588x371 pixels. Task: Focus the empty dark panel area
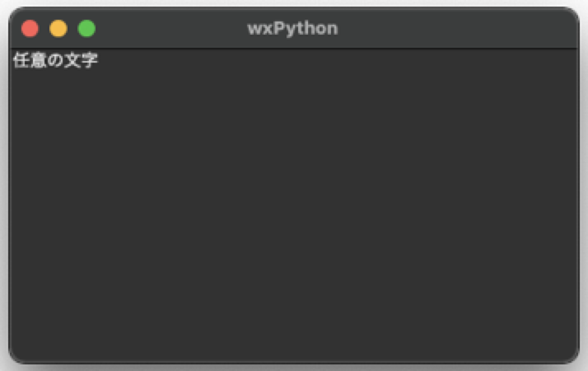click(294, 206)
